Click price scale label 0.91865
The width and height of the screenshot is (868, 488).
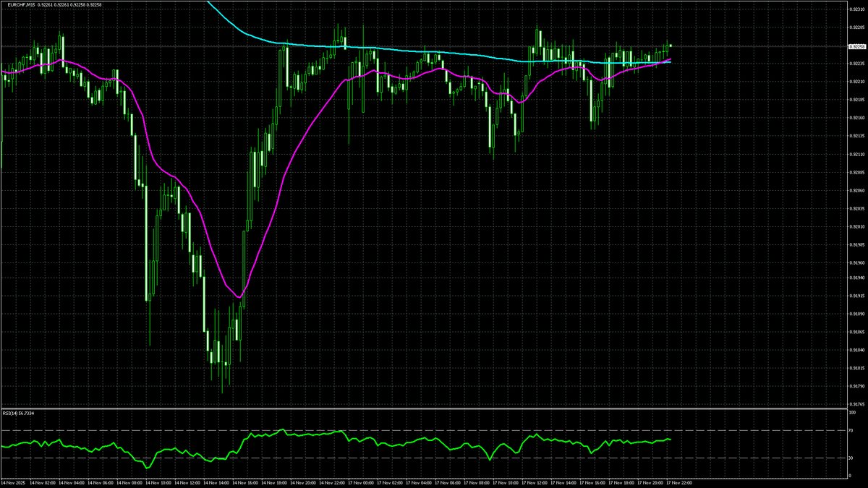click(857, 332)
